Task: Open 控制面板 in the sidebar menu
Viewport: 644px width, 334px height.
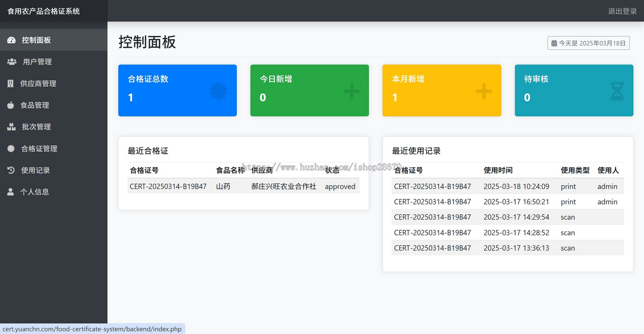Action: (54, 40)
